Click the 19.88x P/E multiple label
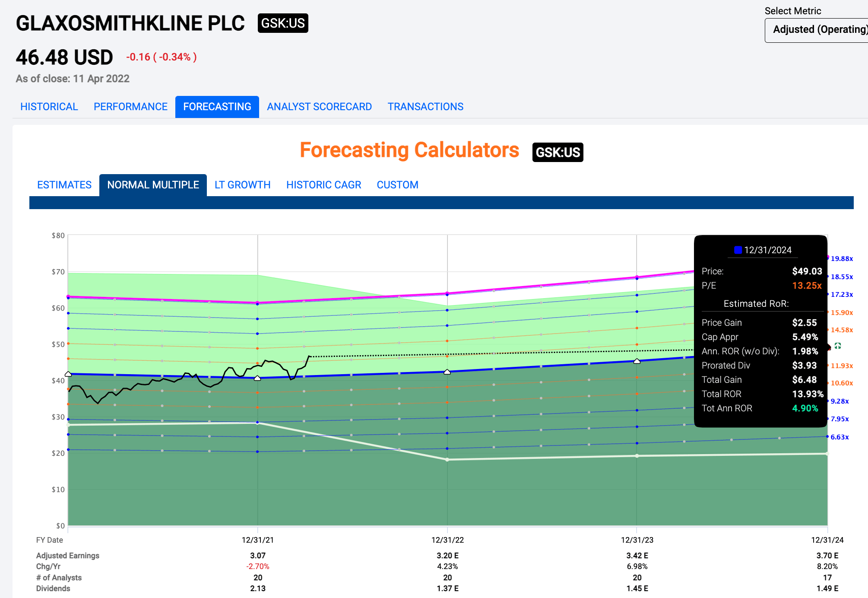The width and height of the screenshot is (868, 598). (842, 258)
